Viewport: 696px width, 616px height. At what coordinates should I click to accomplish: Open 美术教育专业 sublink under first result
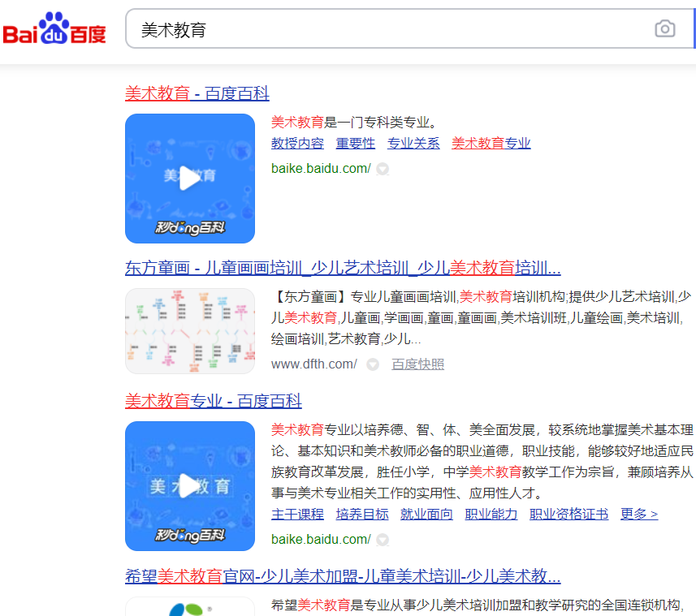point(491,143)
